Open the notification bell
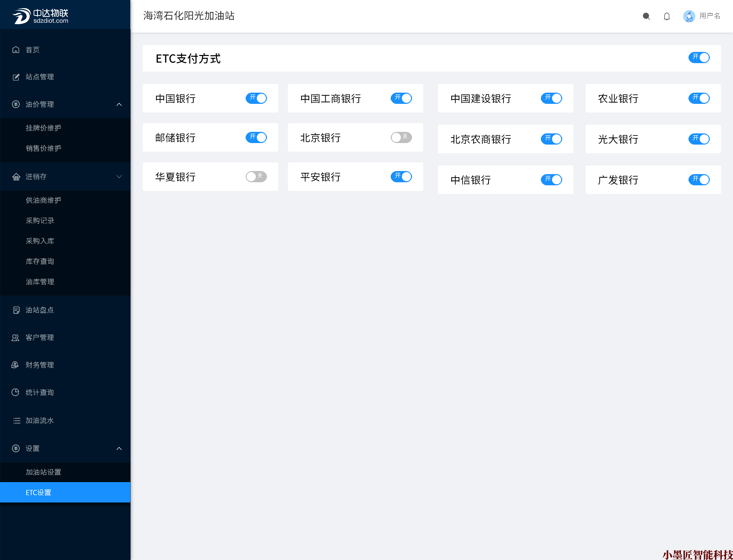Image resolution: width=733 pixels, height=560 pixels. (666, 16)
